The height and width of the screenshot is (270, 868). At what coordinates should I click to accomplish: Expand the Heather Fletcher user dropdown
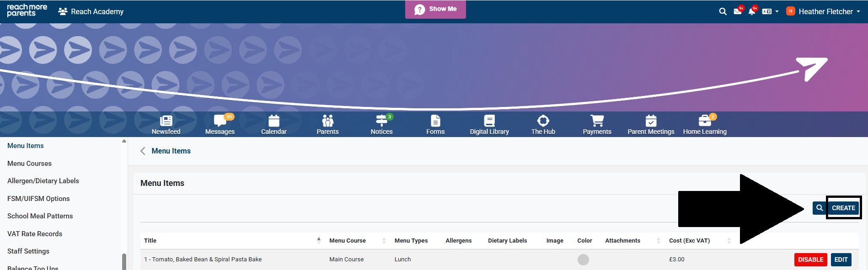(x=825, y=11)
